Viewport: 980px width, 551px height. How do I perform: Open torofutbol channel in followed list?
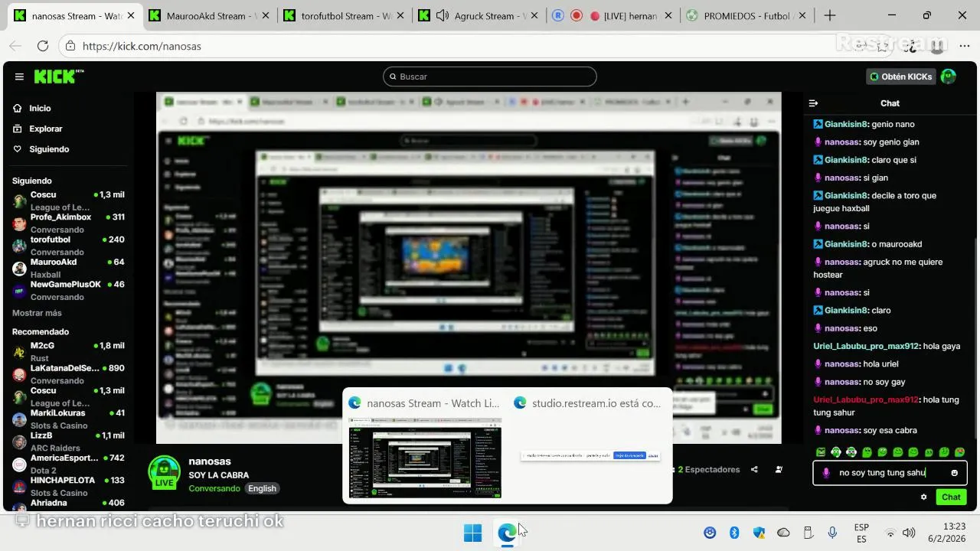coord(67,245)
